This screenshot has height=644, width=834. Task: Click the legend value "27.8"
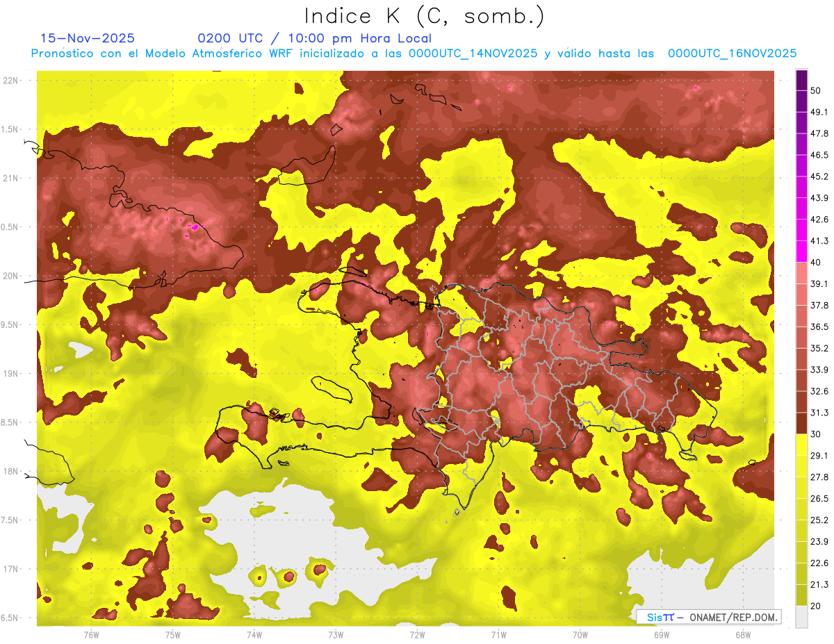coord(819,477)
